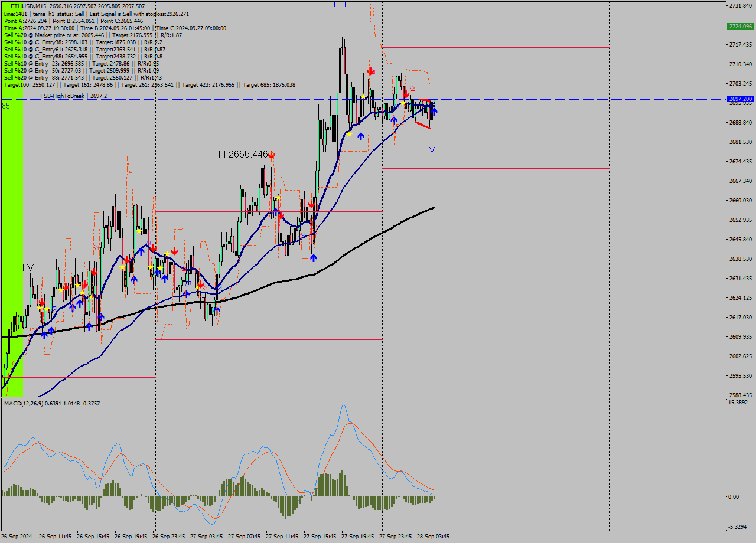The image size is (756, 543).
Task: Click the blue up arrow at the 27 Sep 03:45 low
Action: [217, 310]
